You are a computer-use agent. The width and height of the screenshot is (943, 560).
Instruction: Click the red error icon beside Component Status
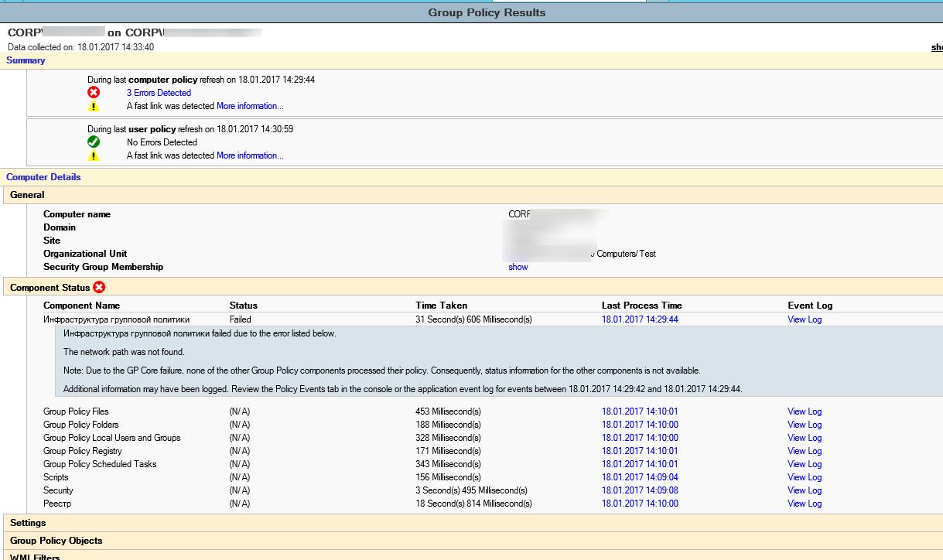(x=99, y=288)
